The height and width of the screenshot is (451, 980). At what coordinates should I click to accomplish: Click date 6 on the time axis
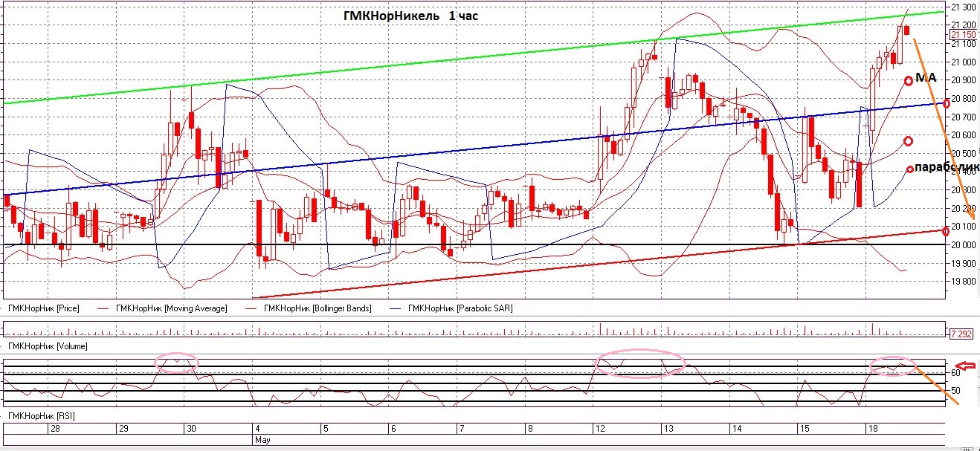394,429
